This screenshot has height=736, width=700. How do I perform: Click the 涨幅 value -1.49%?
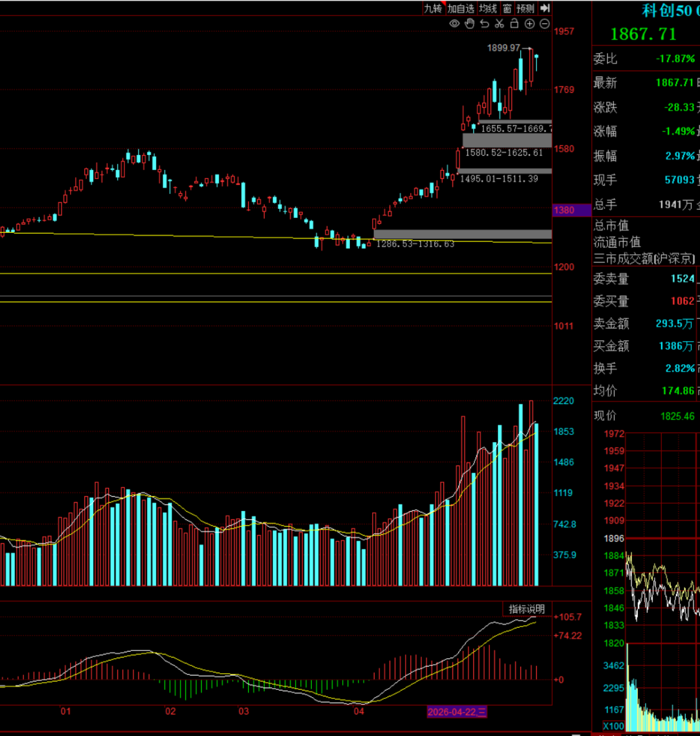[678, 132]
